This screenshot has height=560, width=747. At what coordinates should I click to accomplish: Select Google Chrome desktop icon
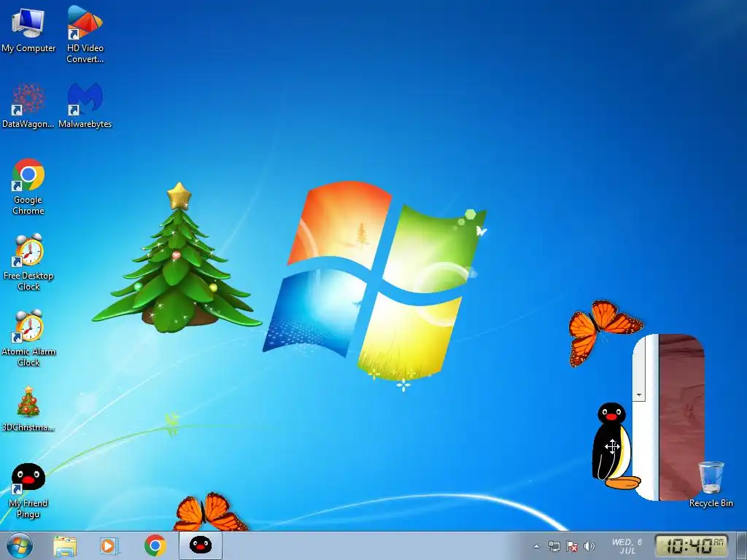pyautogui.click(x=28, y=187)
